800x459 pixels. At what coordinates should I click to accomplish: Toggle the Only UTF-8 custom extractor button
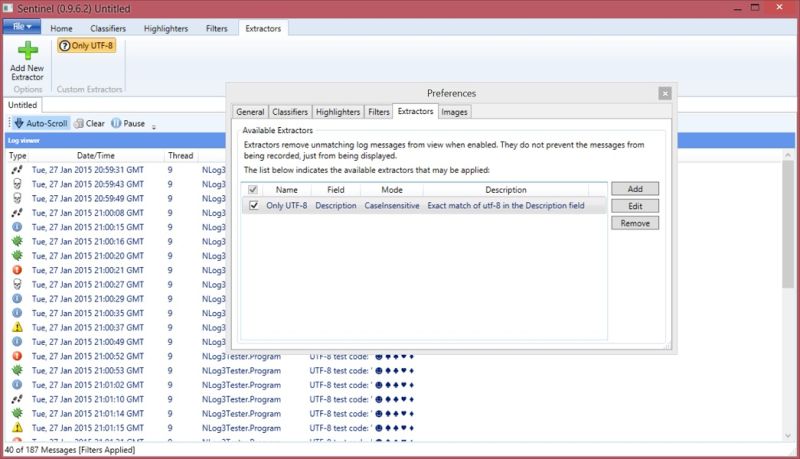[x=86, y=45]
